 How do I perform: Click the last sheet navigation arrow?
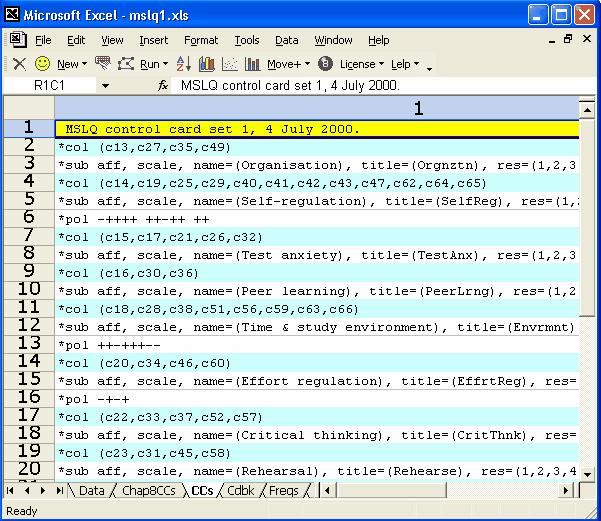(x=59, y=491)
